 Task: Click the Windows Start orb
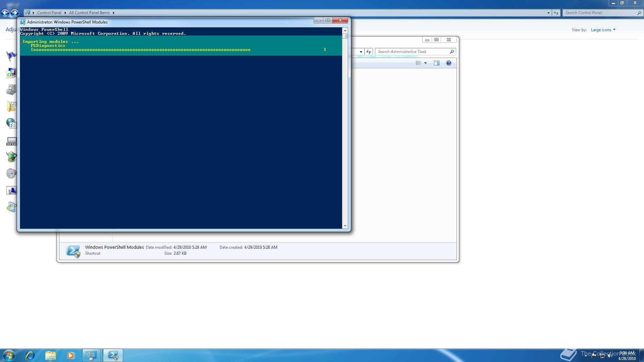tap(9, 355)
